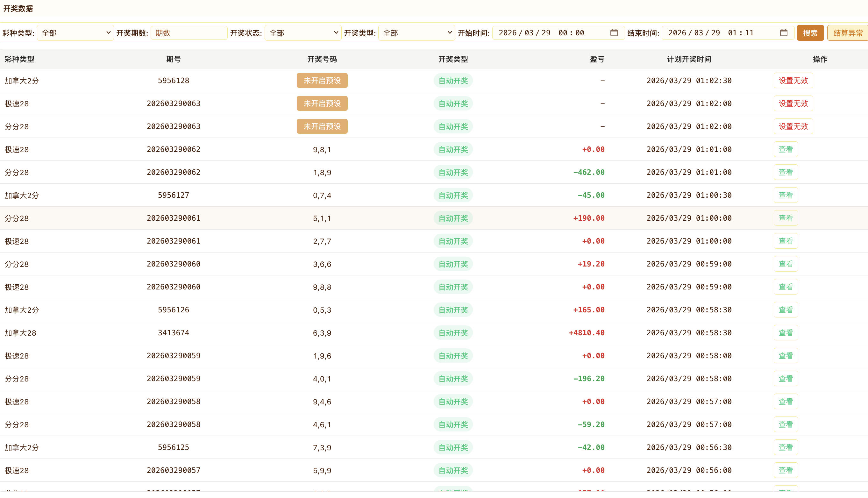The width and height of the screenshot is (868, 498).
Task: Click 未开启预设 for 加拿大2分 5956128
Action: pos(322,80)
